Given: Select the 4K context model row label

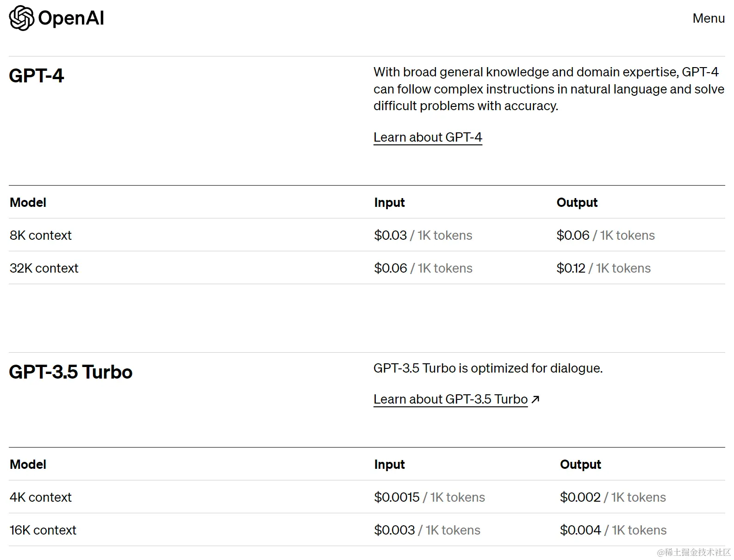Looking at the screenshot, I should pos(41,498).
